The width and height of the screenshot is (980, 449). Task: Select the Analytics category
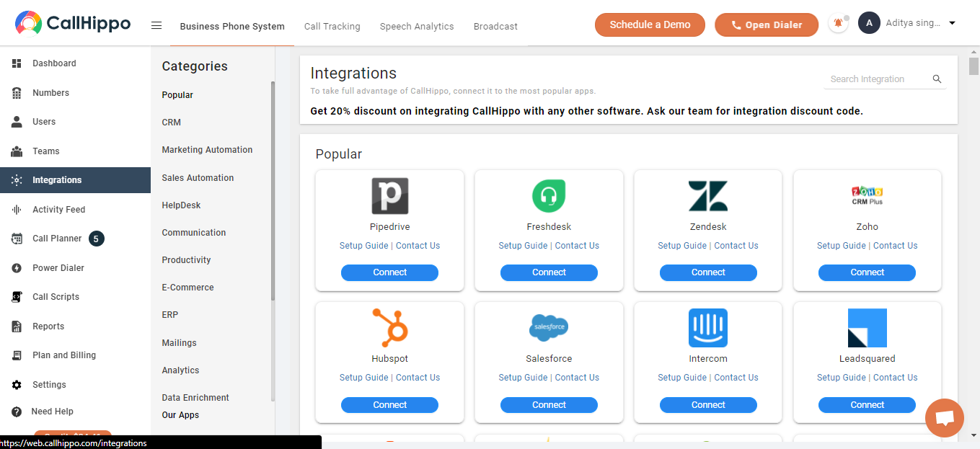pos(180,370)
